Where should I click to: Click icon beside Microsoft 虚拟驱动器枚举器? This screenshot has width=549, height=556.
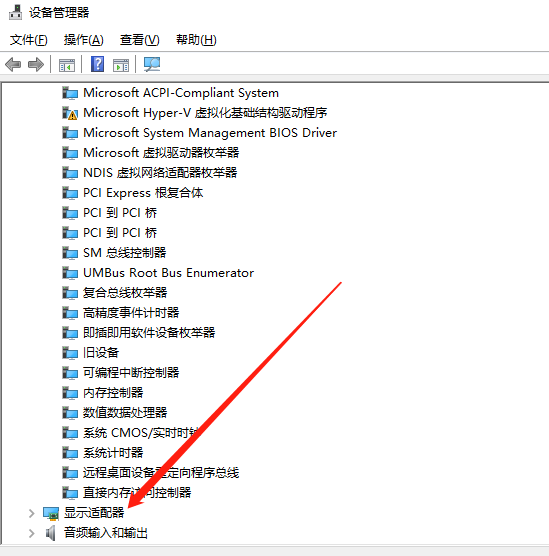click(70, 153)
